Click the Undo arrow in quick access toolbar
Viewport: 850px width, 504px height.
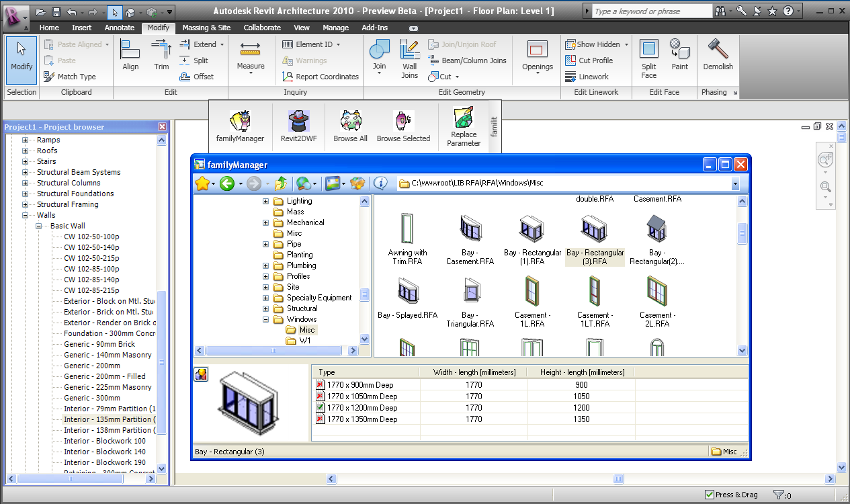[71, 11]
